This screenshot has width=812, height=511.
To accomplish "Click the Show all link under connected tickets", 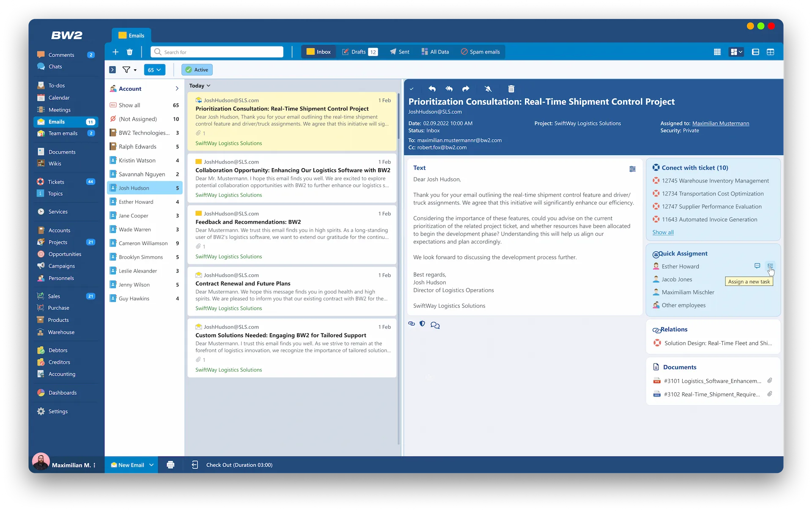I will [x=663, y=232].
